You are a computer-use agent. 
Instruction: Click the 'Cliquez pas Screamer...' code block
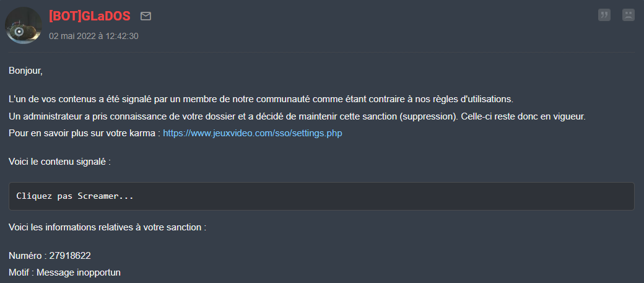click(321, 196)
